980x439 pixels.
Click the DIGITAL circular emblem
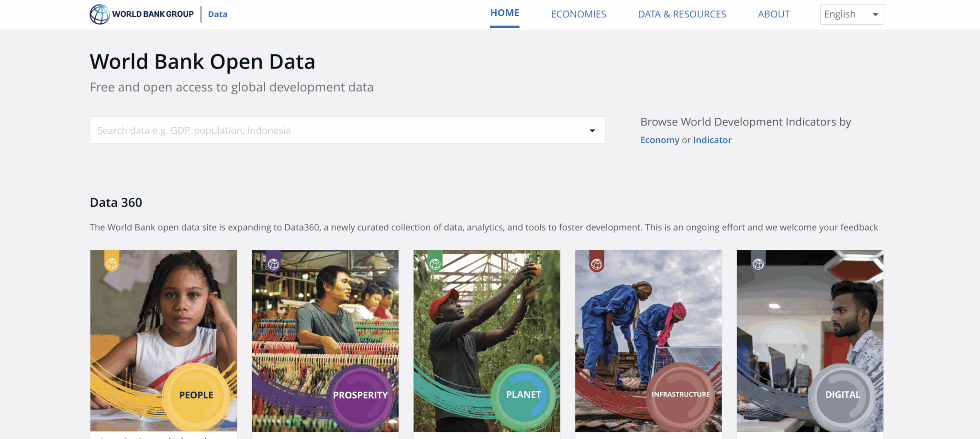[x=843, y=395]
